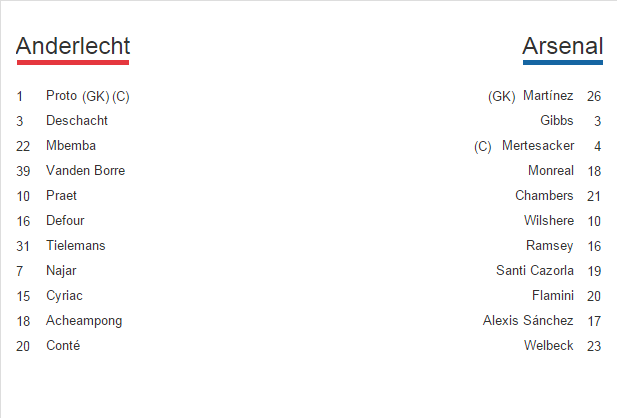617x418 pixels.
Task: Select Conté at bottom of Anderlecht list
Action: [x=63, y=346]
